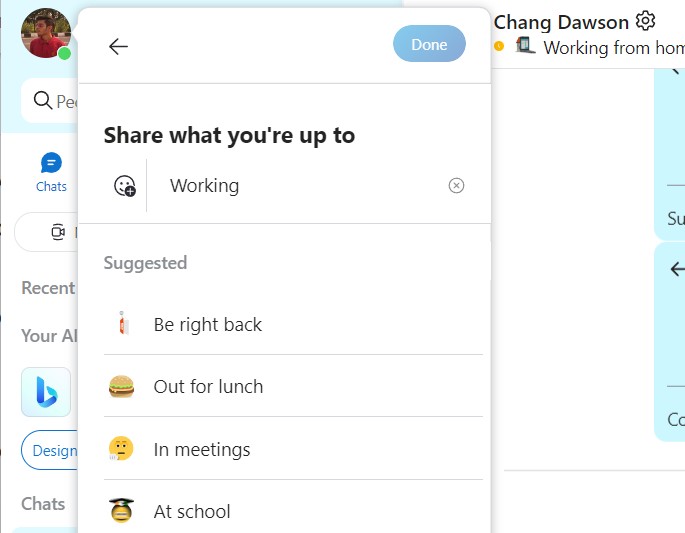Click the status text input field

300,185
